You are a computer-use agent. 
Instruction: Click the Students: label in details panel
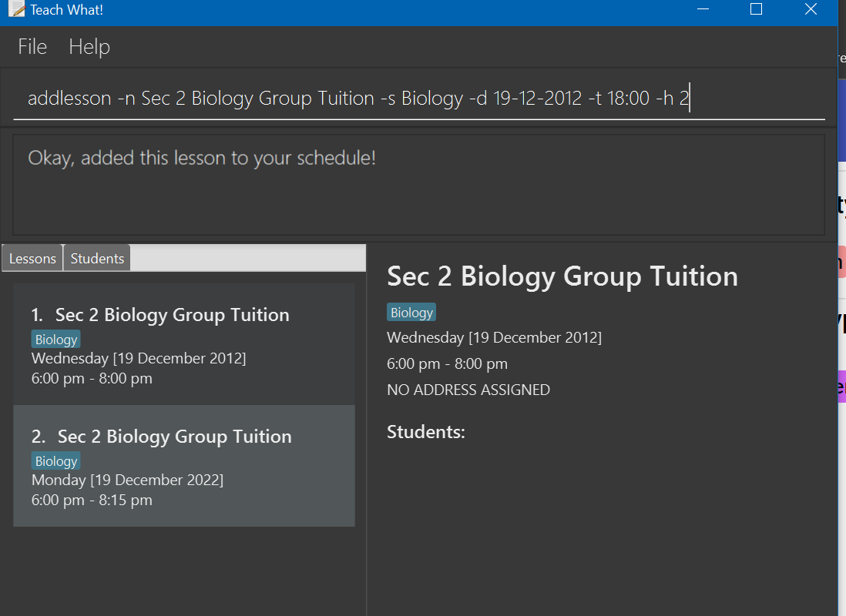[x=426, y=431]
